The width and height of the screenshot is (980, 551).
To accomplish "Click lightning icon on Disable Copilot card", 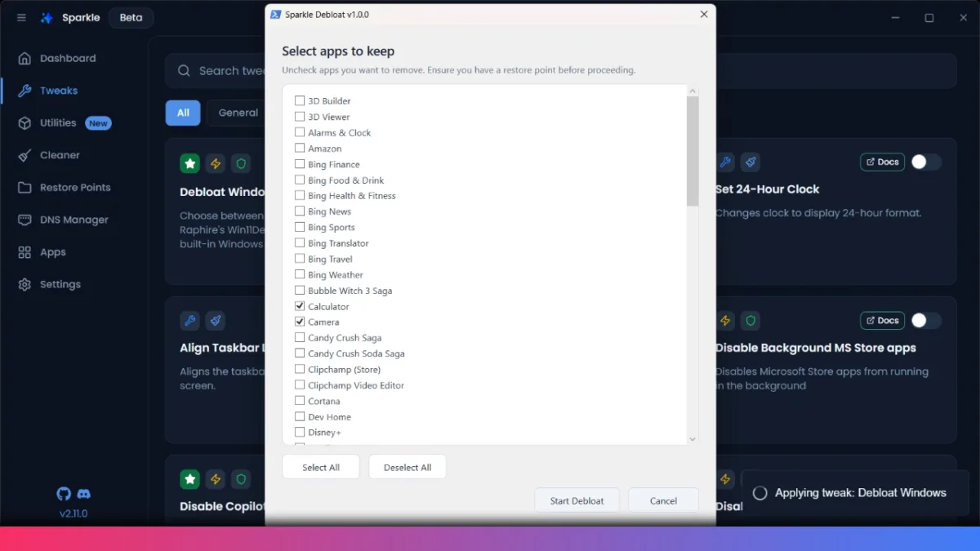I will coord(216,479).
